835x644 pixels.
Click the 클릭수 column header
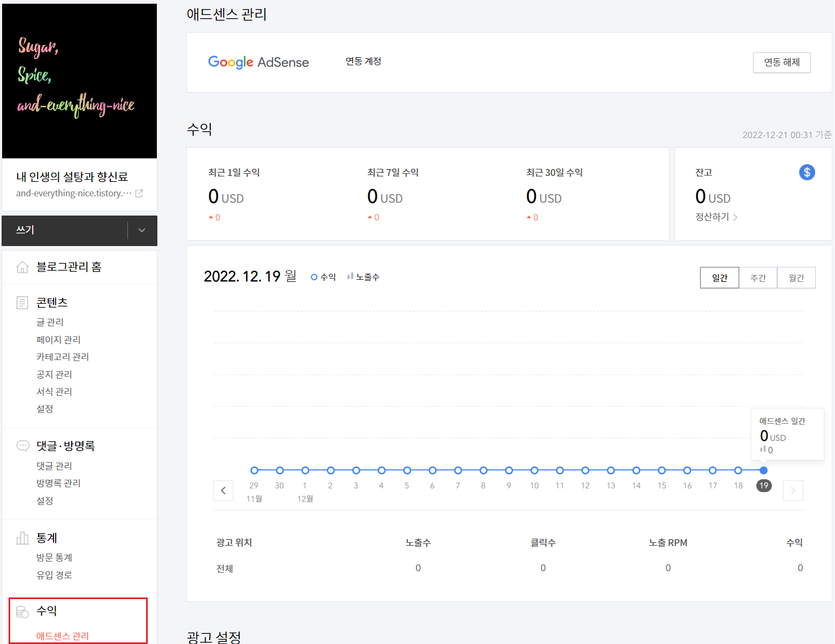(543, 542)
